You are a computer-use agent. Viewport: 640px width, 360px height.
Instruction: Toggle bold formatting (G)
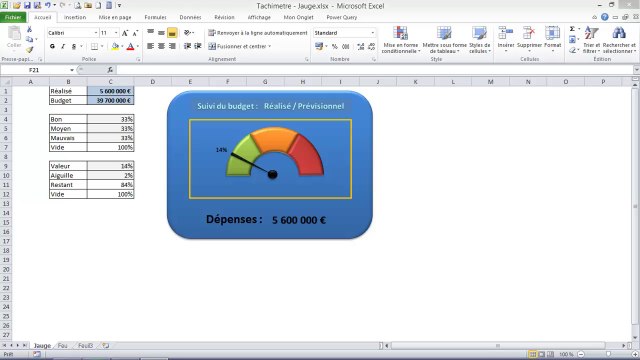tap(52, 46)
